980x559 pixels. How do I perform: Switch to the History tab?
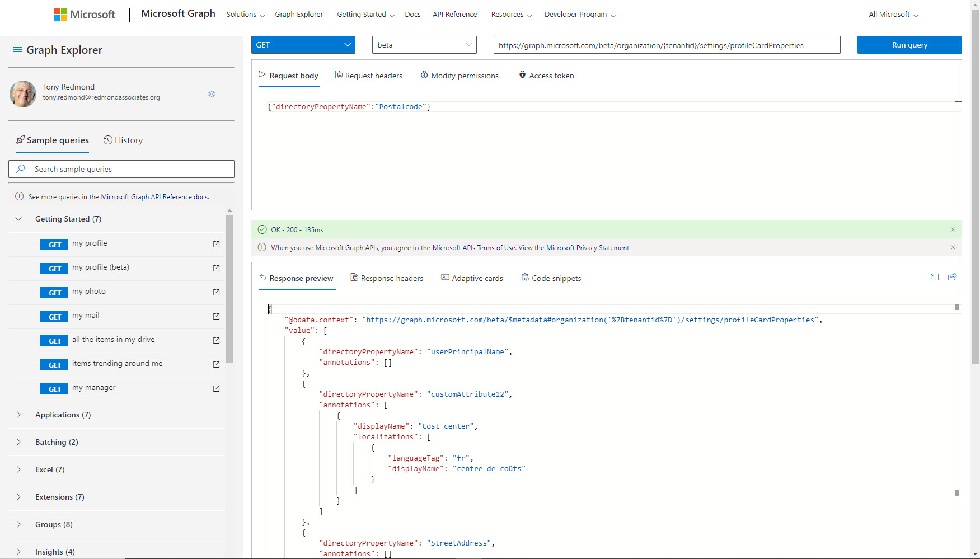pyautogui.click(x=123, y=140)
